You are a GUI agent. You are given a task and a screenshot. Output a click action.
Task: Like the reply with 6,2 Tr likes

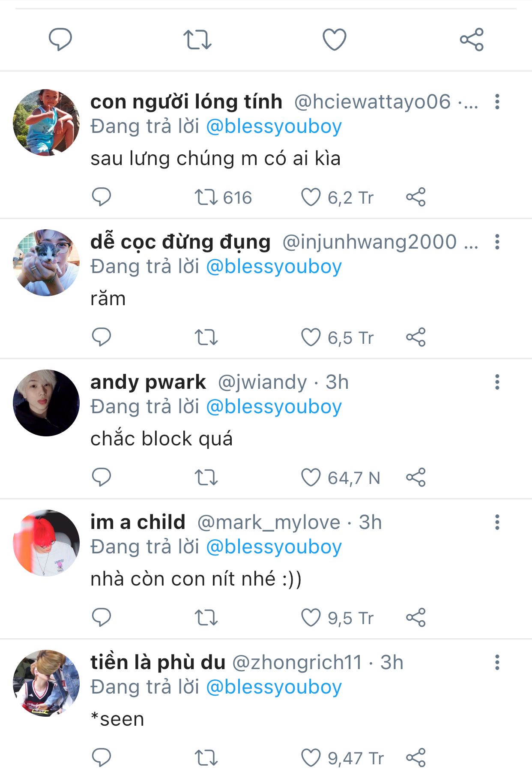pyautogui.click(x=311, y=197)
